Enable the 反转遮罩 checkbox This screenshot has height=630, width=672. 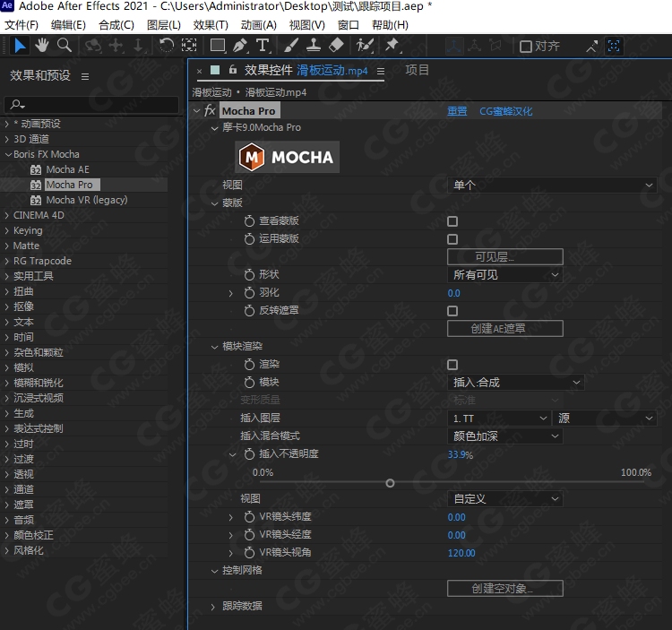coord(452,311)
